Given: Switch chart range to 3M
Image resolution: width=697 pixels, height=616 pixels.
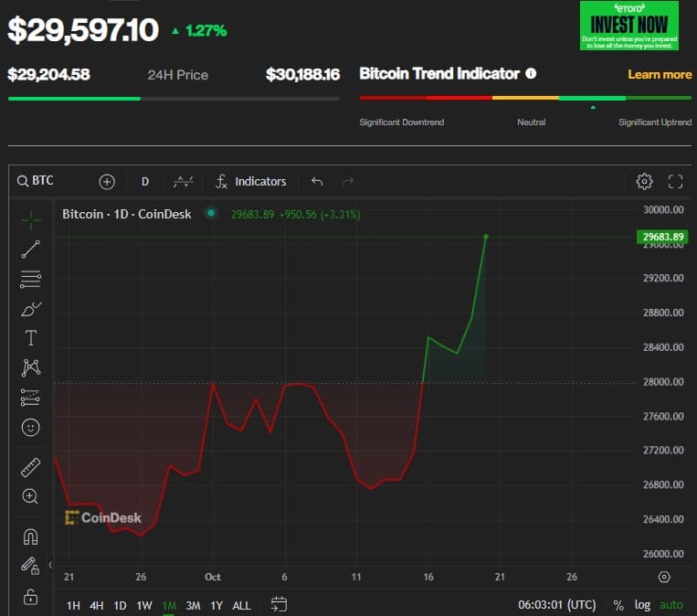Looking at the screenshot, I should 193,605.
